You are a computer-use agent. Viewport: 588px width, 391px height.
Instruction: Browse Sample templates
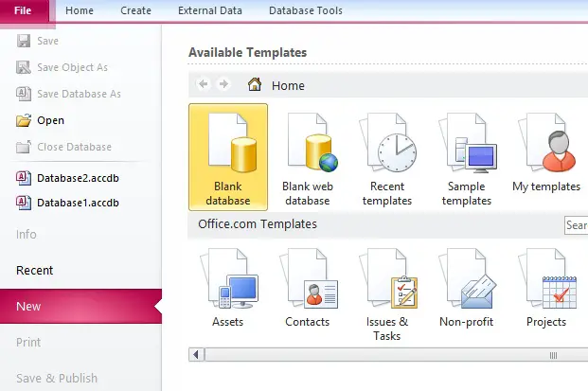click(467, 159)
